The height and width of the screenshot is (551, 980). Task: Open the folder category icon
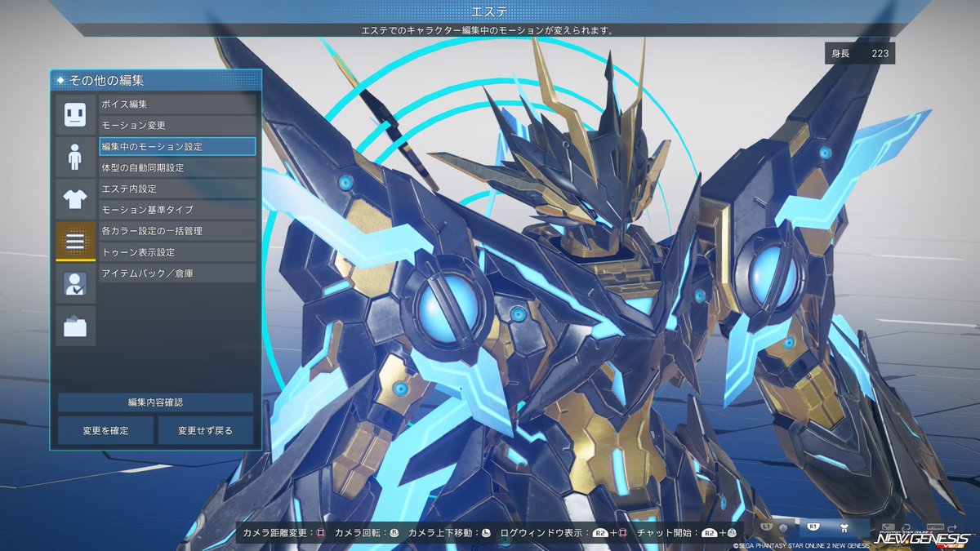click(75, 326)
